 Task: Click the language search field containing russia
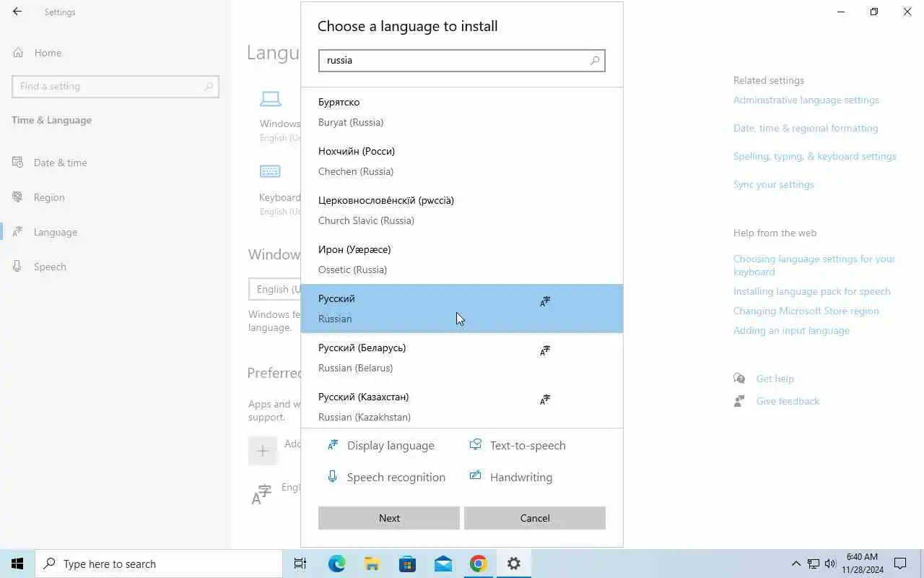(x=462, y=61)
